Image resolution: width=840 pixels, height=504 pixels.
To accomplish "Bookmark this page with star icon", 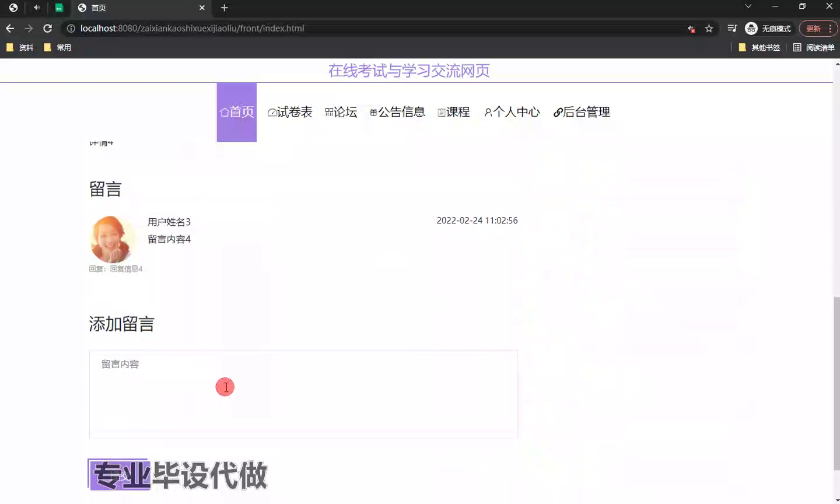I will point(709,29).
